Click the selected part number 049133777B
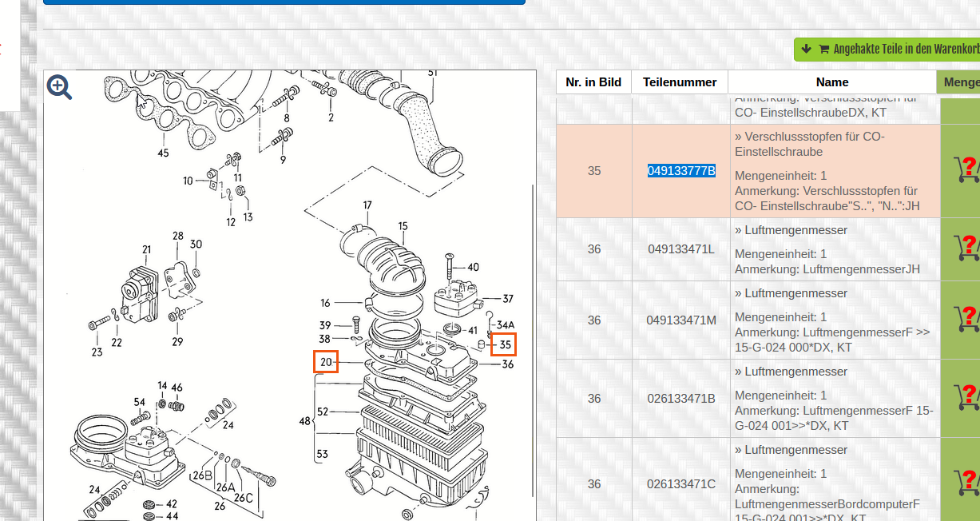This screenshot has width=980, height=521. 680,171
